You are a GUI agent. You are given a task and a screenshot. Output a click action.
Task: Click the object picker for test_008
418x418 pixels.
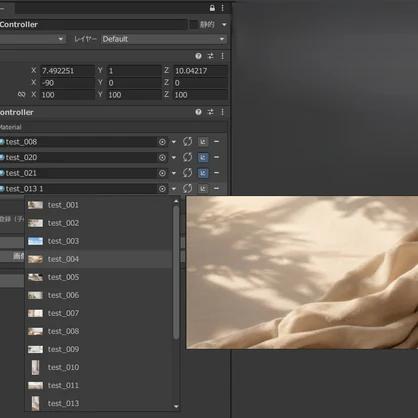pos(162,142)
